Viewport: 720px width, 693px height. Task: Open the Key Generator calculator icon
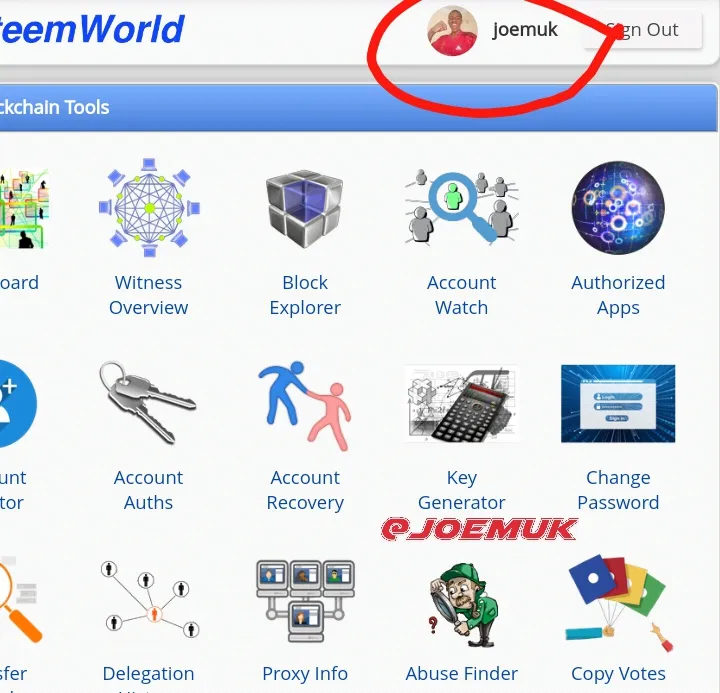click(461, 404)
